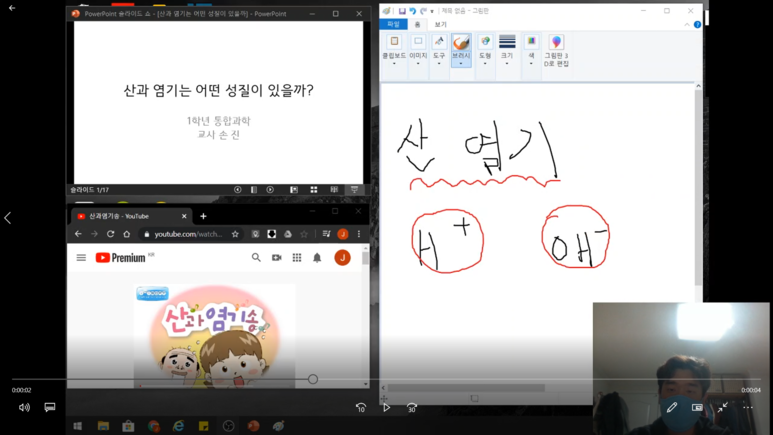Close the 산과염기송 YouTube tab

pyautogui.click(x=184, y=216)
